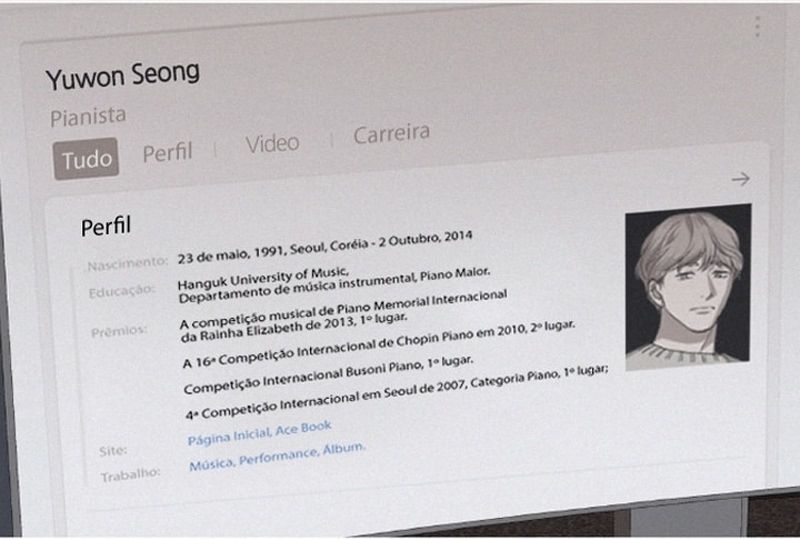Open the three-dot options menu
Viewport: 800px width, 539px height.
coord(758,26)
